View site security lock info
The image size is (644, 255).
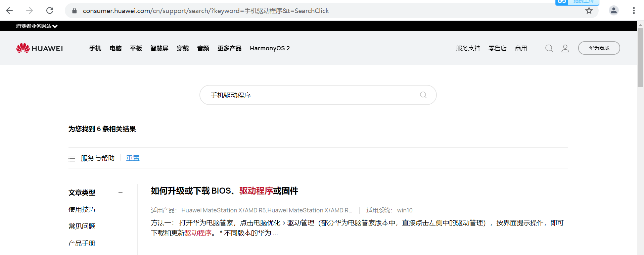[75, 11]
